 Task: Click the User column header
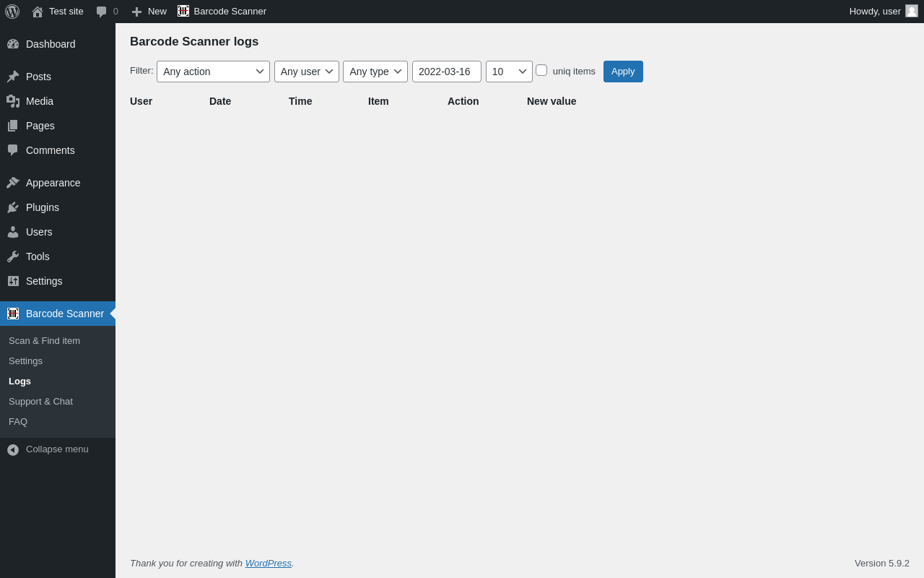[141, 101]
